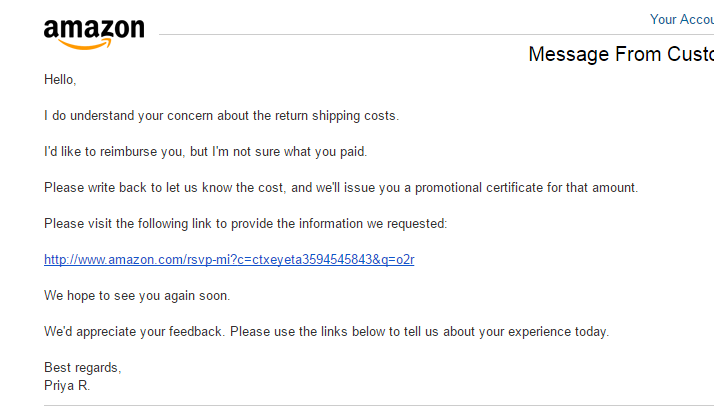Open the amazon.com rsvp-mi link
Image resolution: width=717 pixels, height=420 pixels.
click(229, 260)
